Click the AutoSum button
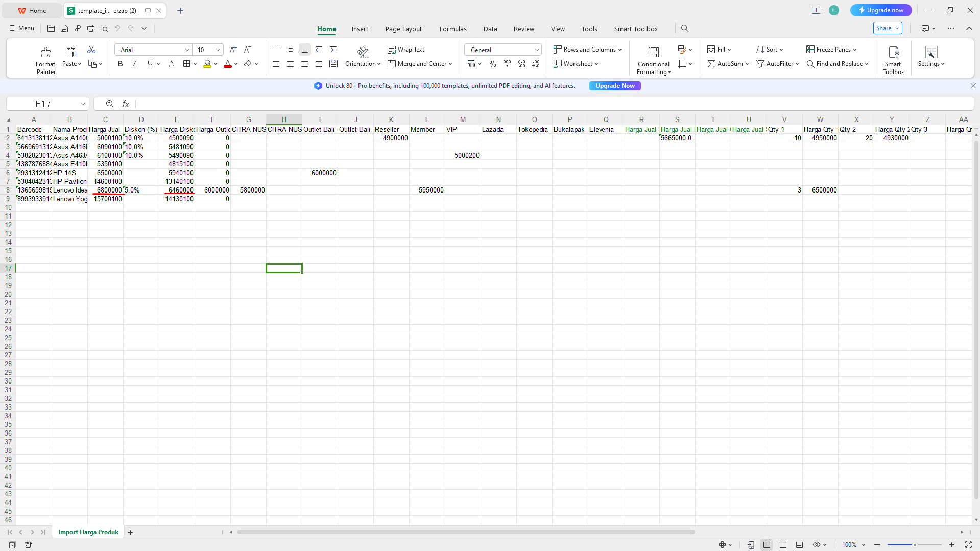The image size is (980, 551). (728, 64)
